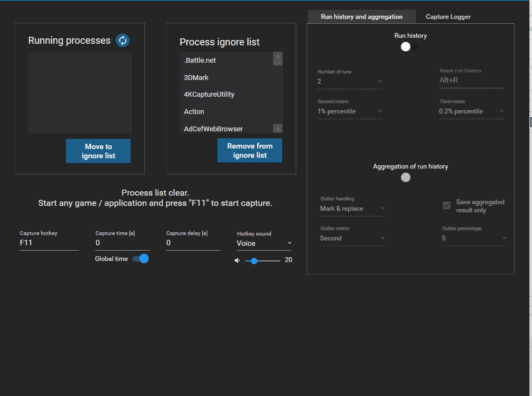Open the Outlier metric dropdown

(x=382, y=238)
